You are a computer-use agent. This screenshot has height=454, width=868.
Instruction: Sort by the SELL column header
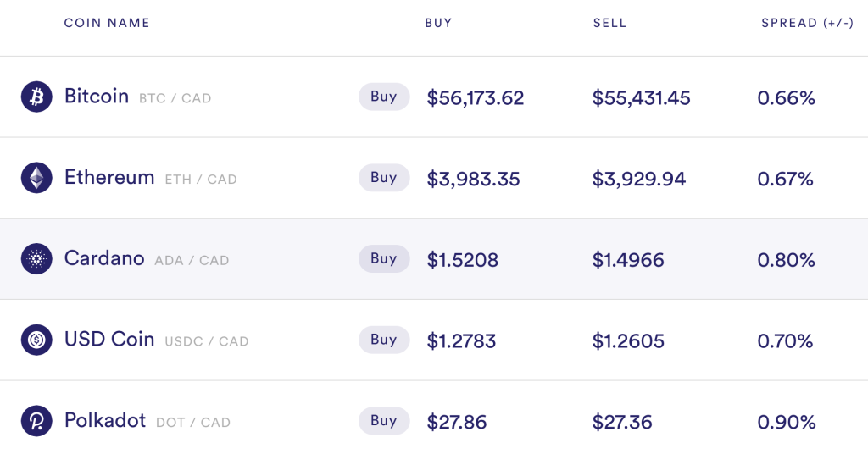[609, 23]
